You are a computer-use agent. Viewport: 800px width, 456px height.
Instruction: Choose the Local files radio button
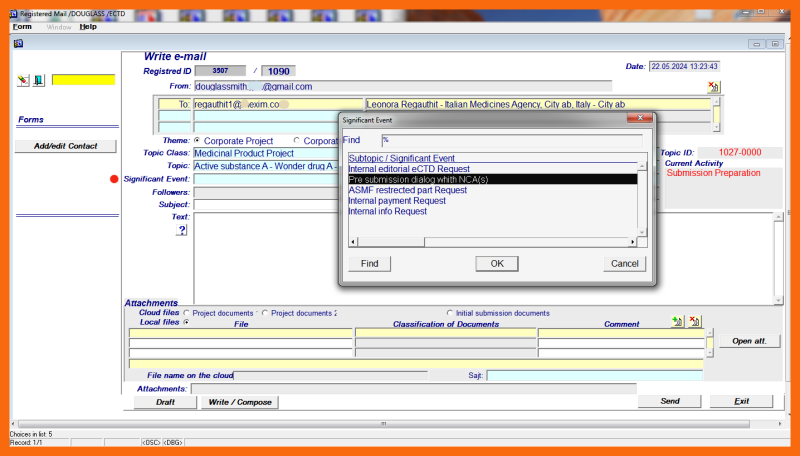186,322
